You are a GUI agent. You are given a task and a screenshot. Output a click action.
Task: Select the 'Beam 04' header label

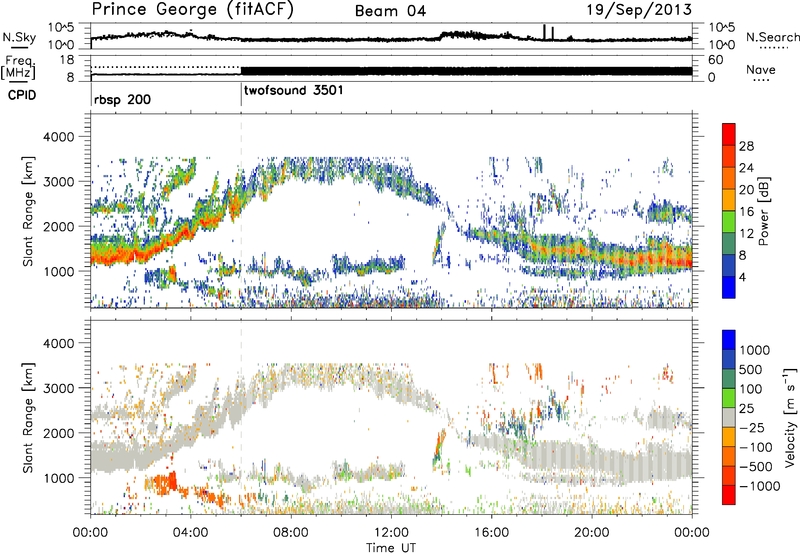coord(390,11)
